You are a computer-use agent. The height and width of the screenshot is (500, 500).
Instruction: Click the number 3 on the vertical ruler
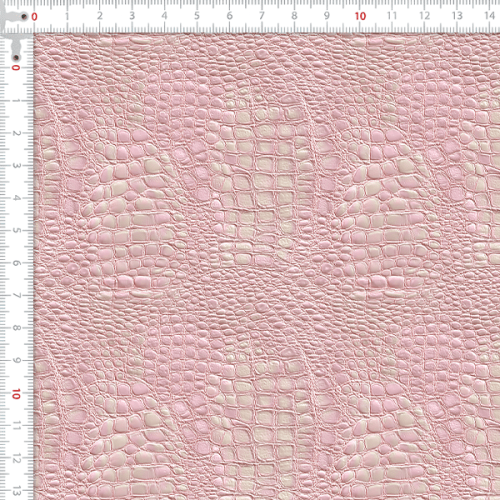coord(16,166)
